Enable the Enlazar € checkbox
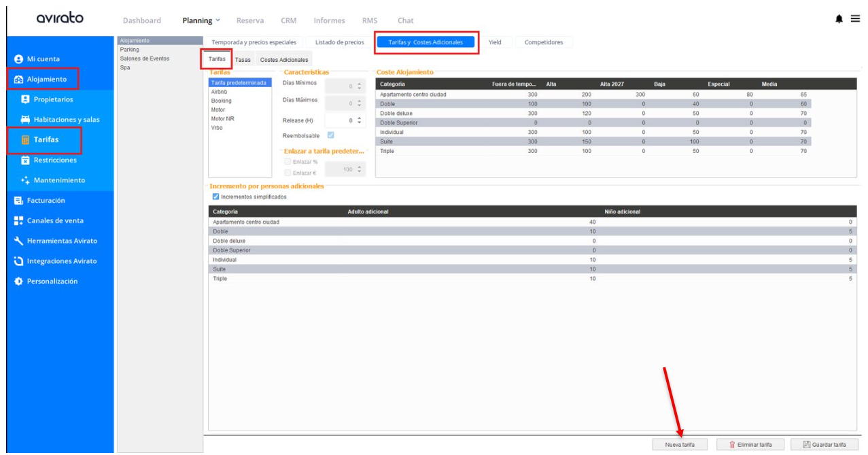The height and width of the screenshot is (455, 868). (x=288, y=173)
